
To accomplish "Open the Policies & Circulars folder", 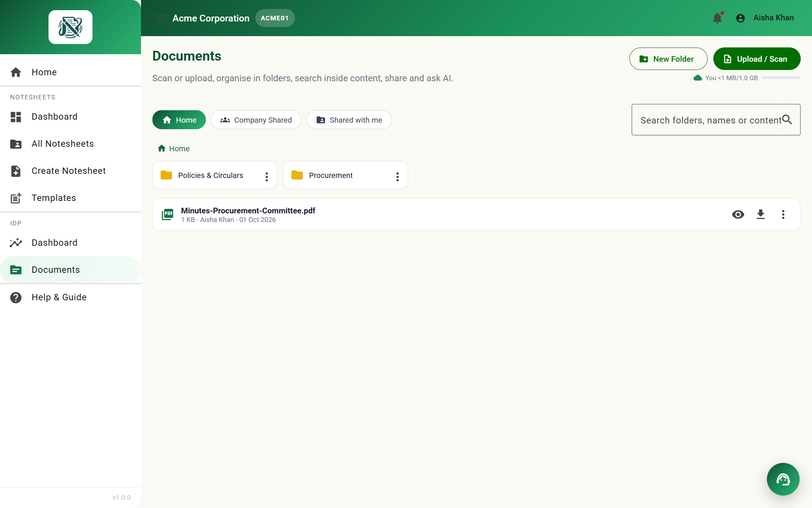I will 215,175.
